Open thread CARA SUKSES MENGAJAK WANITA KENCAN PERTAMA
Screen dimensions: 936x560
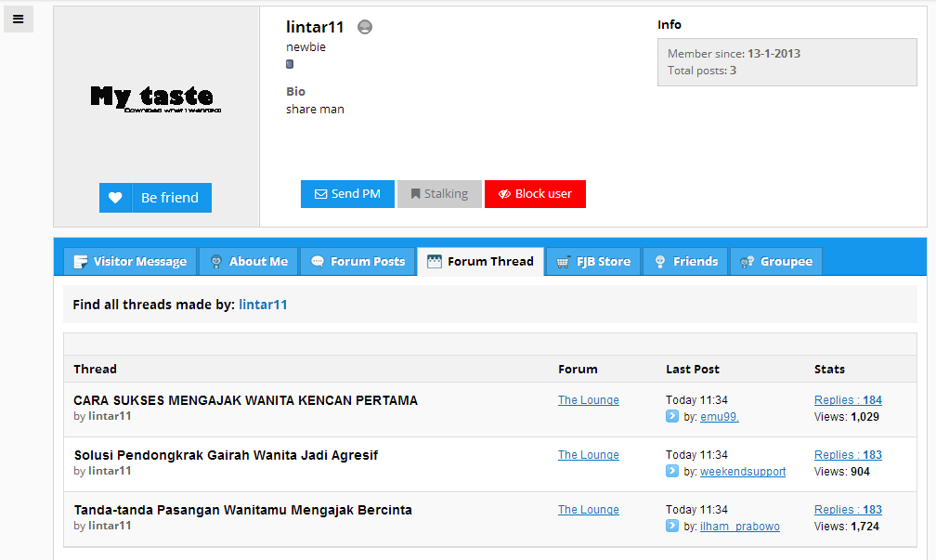point(246,400)
